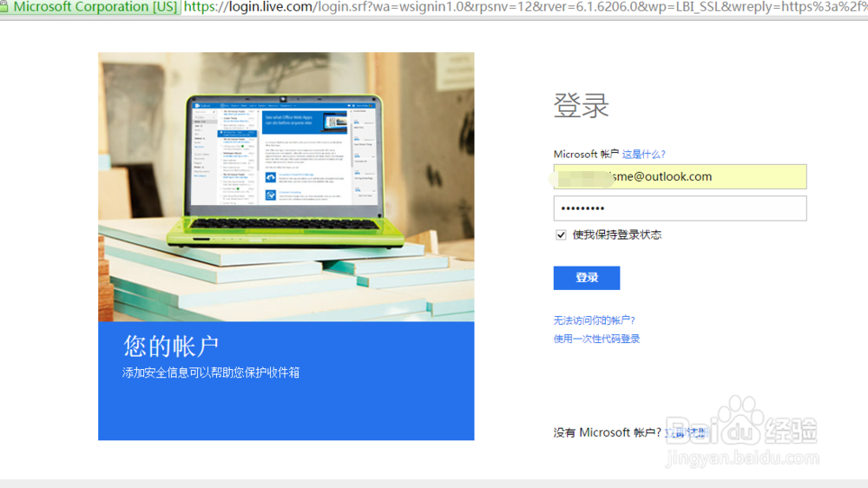Open the 无法访问你的帐户? link
This screenshot has height=488, width=868.
click(595, 320)
